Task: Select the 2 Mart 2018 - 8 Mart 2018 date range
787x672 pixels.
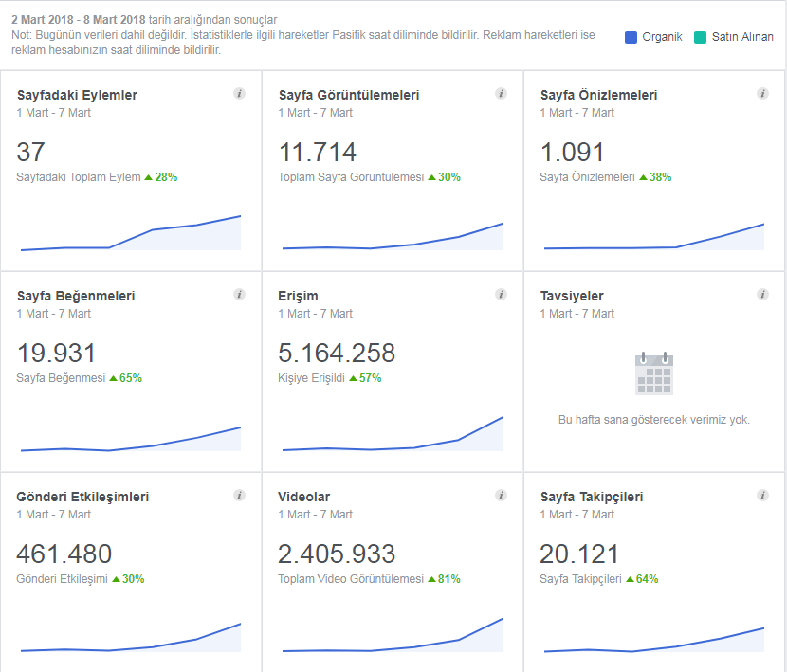Action: (79, 20)
